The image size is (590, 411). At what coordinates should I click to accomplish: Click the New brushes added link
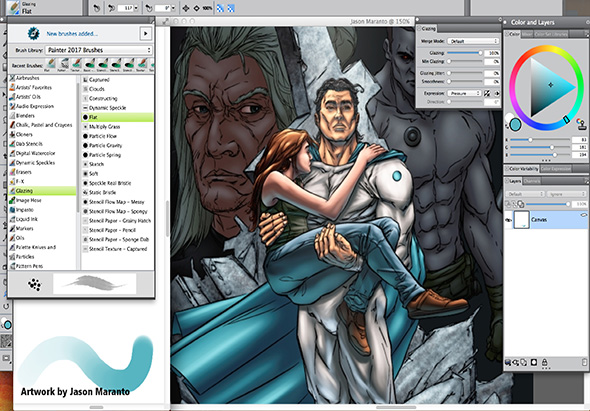click(72, 34)
